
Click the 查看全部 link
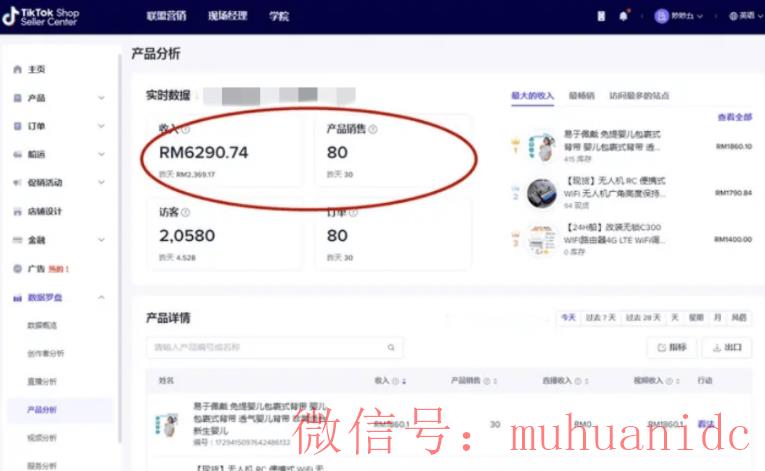(734, 117)
